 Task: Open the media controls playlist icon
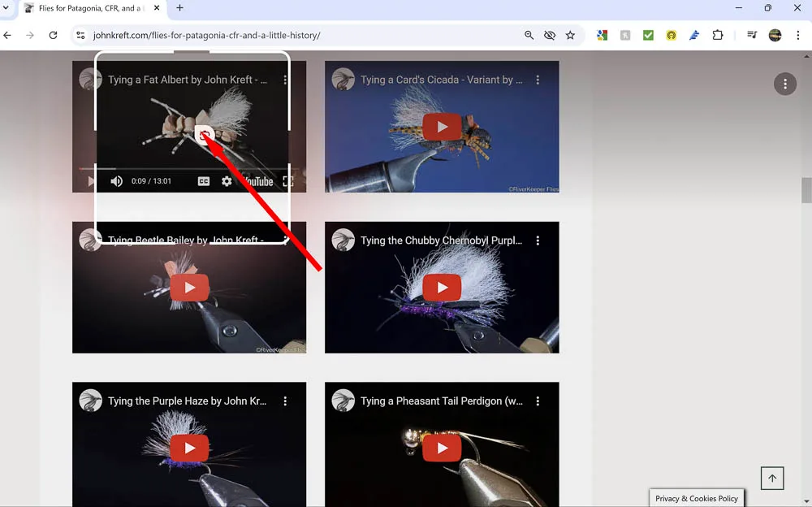pyautogui.click(x=752, y=35)
